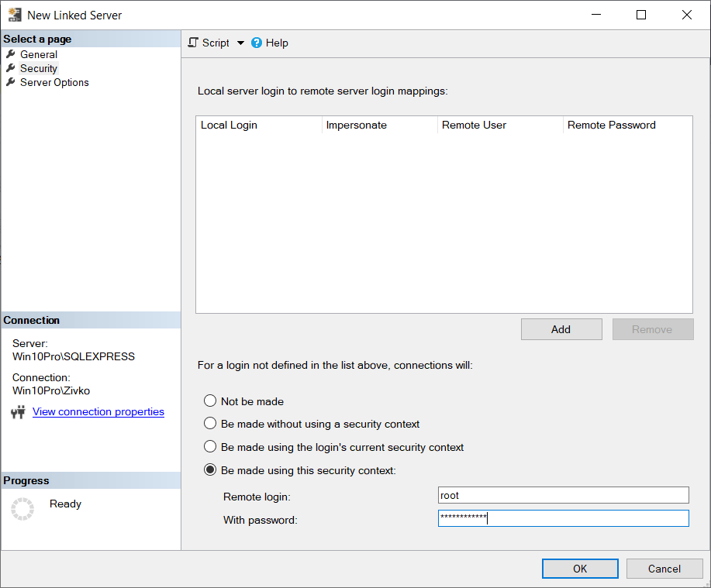
Task: Select Be made without using a security context
Action: click(x=210, y=424)
